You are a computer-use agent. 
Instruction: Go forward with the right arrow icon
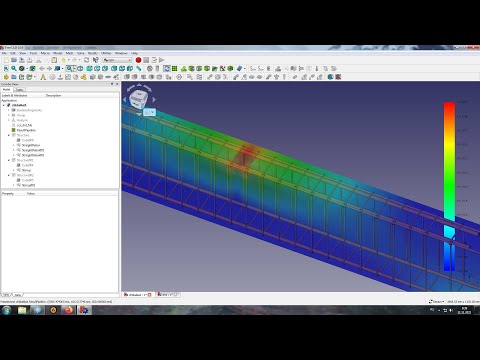tap(49, 68)
